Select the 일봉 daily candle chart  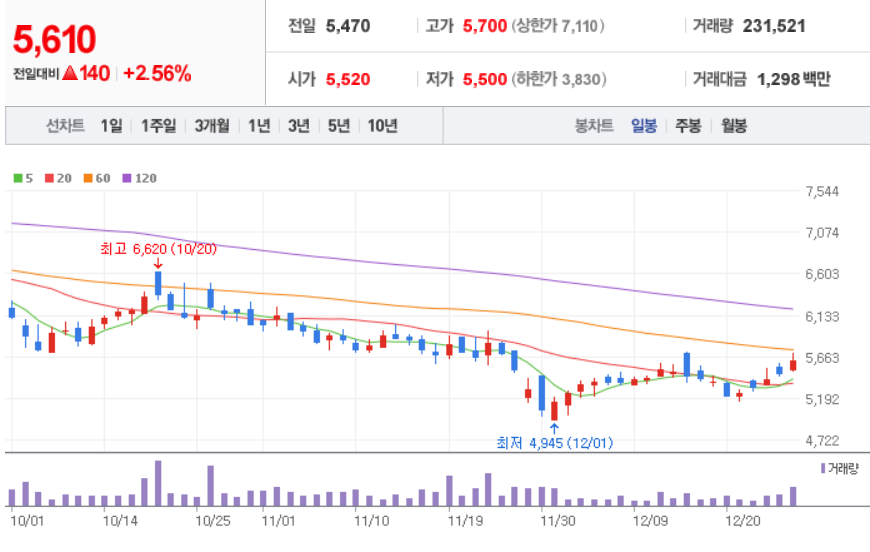[644, 126]
